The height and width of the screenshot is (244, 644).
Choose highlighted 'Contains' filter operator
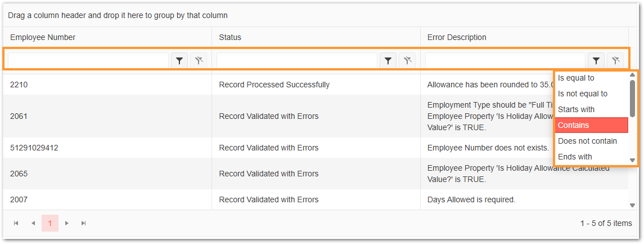(592, 125)
